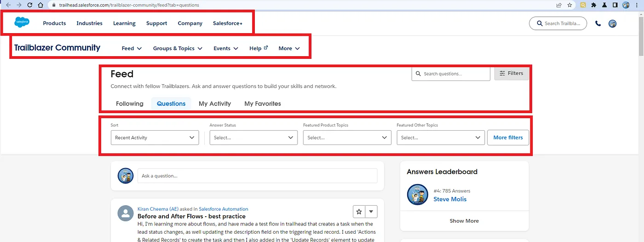This screenshot has width=644, height=242.
Task: Click the Search Trailblazer box
Action: [558, 23]
